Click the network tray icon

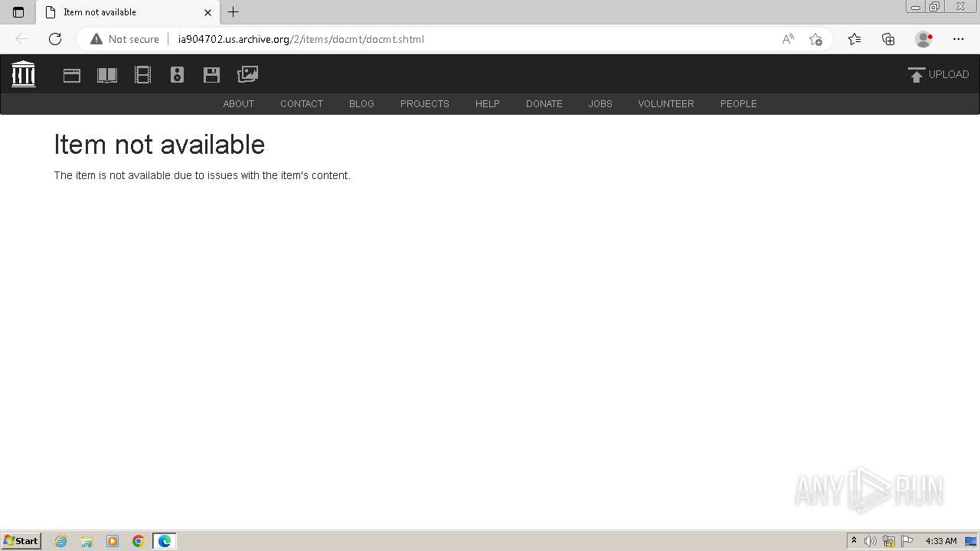click(x=889, y=541)
